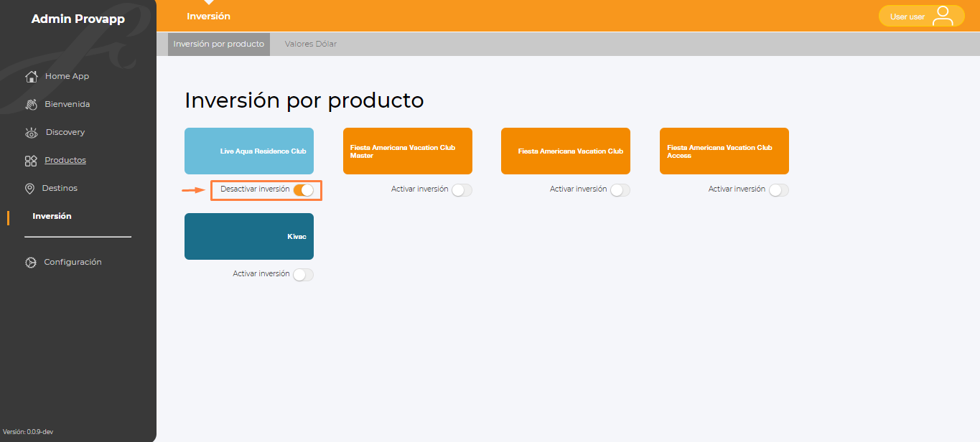Click the Inversión por producto heading

point(304,100)
